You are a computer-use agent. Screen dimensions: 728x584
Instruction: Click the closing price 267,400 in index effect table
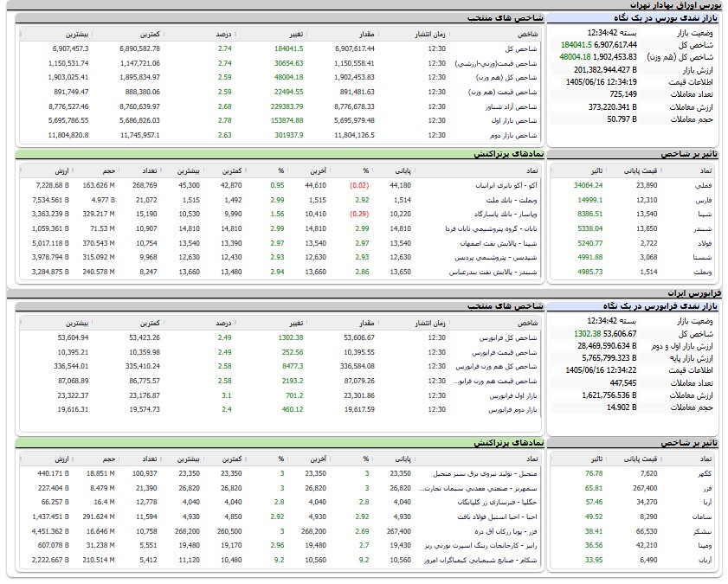(645, 488)
